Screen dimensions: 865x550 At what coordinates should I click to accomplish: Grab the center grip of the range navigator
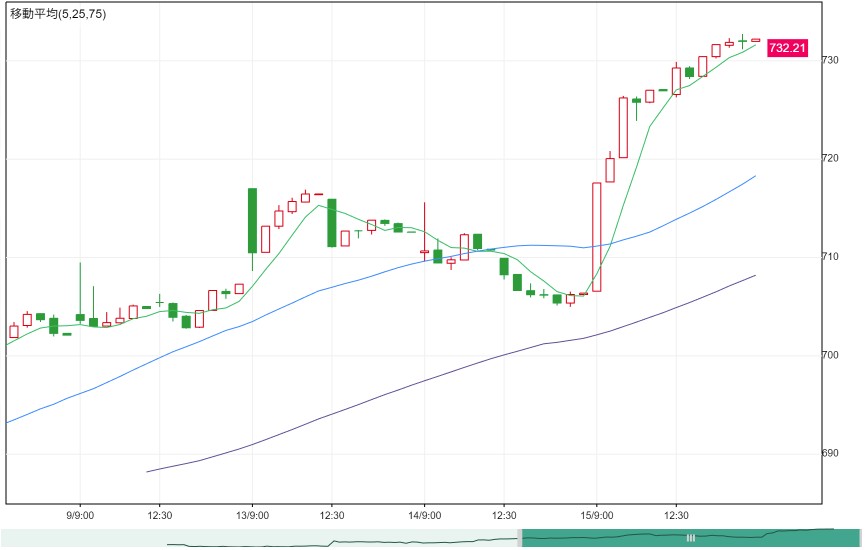[x=690, y=538]
